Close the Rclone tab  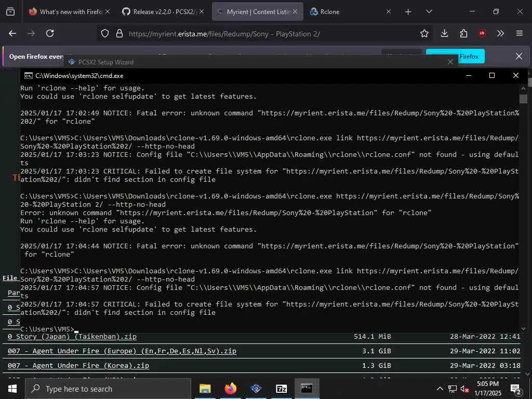[x=389, y=11]
